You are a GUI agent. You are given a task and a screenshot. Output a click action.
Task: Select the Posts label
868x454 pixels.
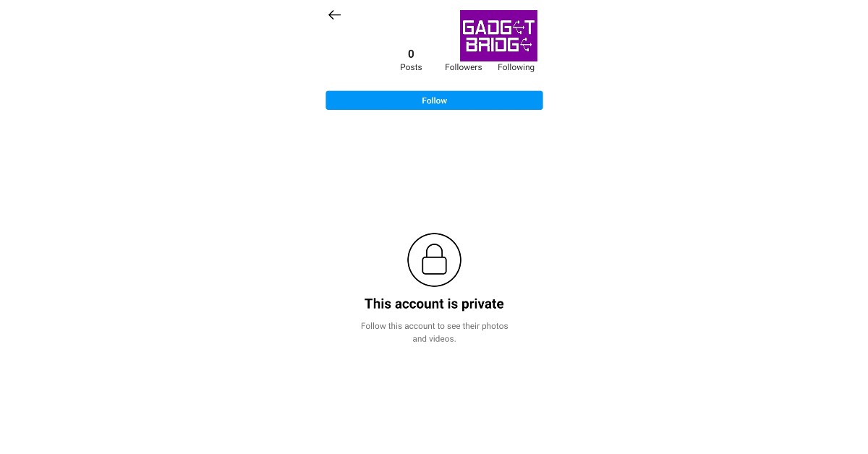click(x=411, y=67)
